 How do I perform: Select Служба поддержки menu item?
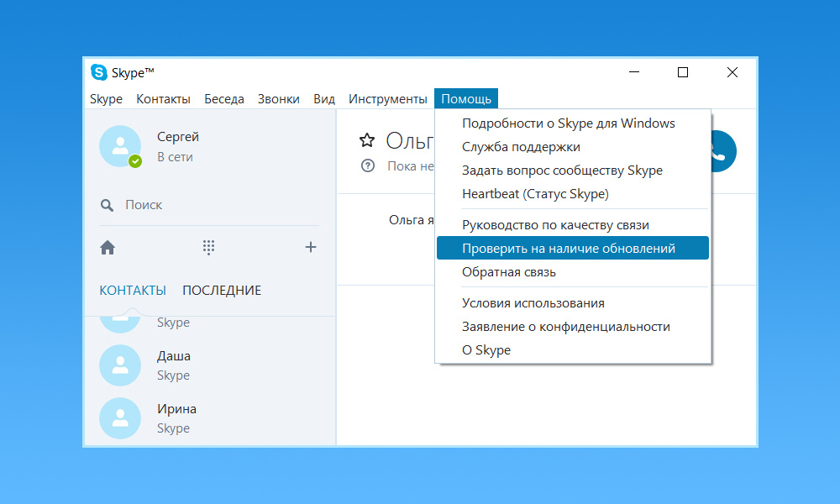pyautogui.click(x=573, y=147)
